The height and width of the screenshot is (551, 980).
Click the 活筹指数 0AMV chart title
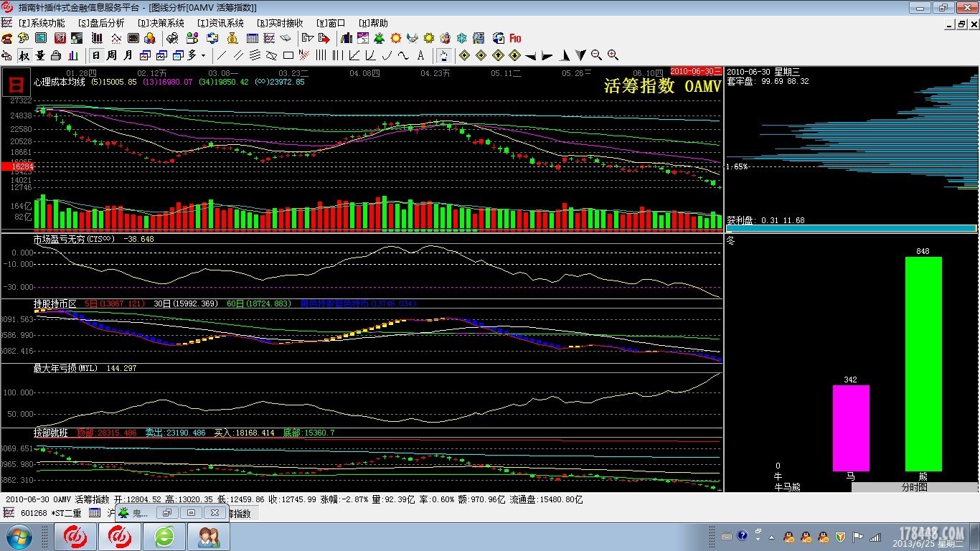(x=662, y=86)
